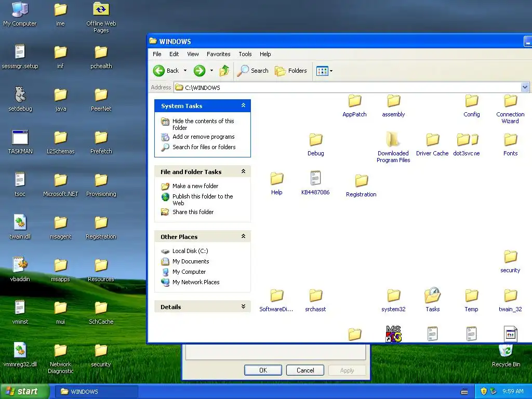Open the File menu
Viewport: 532px width, 399px height.
click(x=157, y=54)
